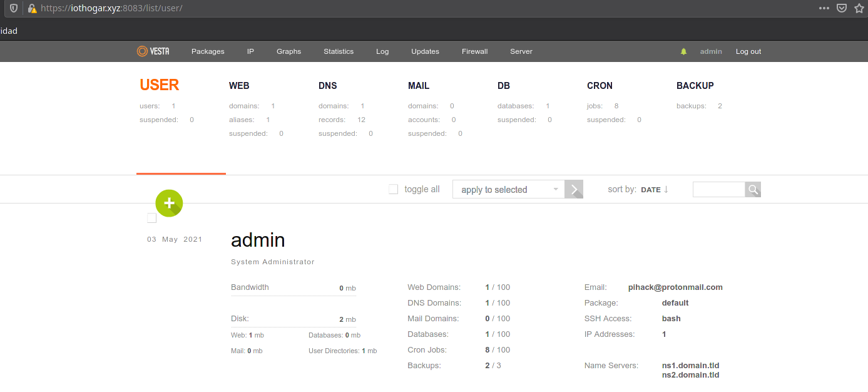Open the Firewall menu item
The height and width of the screenshot is (392, 868).
[x=474, y=51]
